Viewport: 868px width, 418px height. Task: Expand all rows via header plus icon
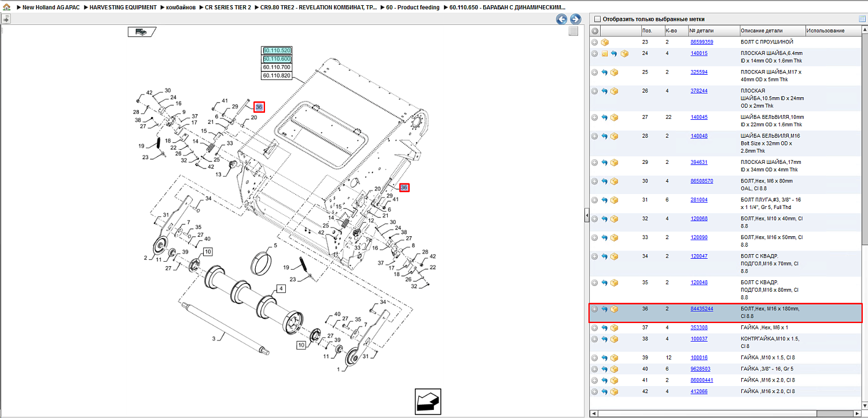click(x=595, y=31)
